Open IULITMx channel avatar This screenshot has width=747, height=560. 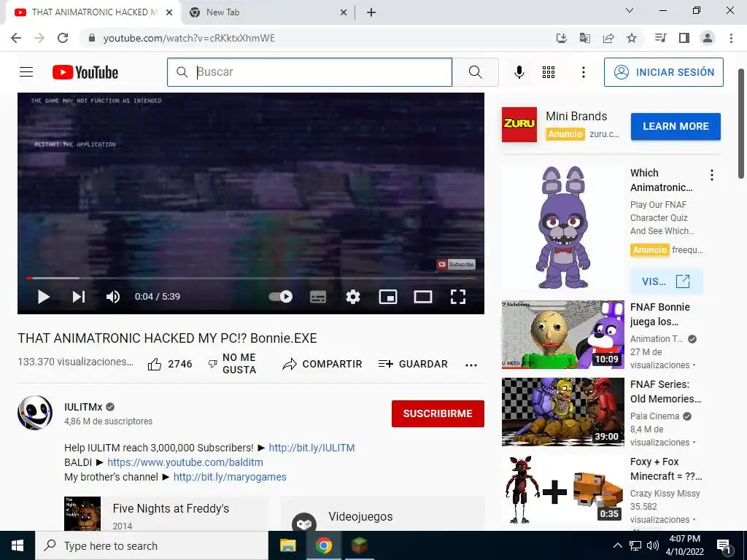point(35,413)
